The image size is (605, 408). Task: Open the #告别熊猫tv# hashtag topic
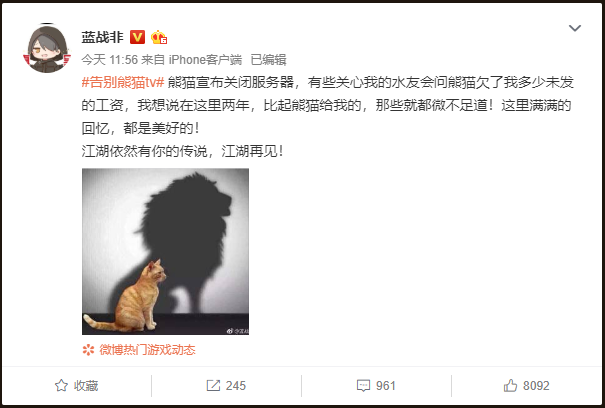tap(123, 82)
